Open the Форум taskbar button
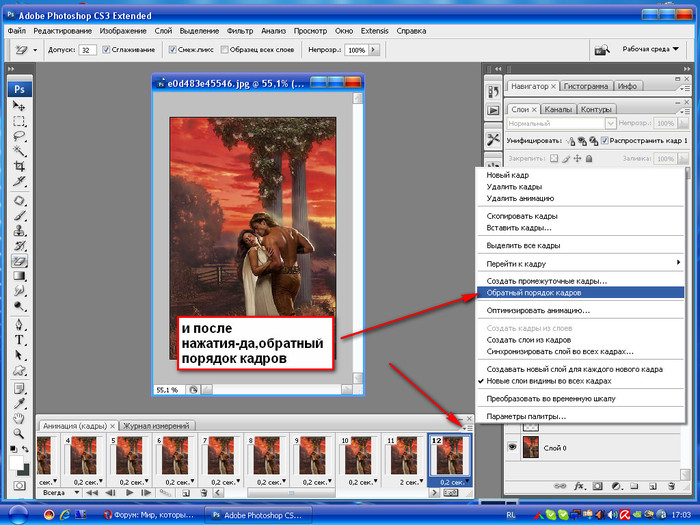Screen dimensions: 700x525 coord(149,515)
